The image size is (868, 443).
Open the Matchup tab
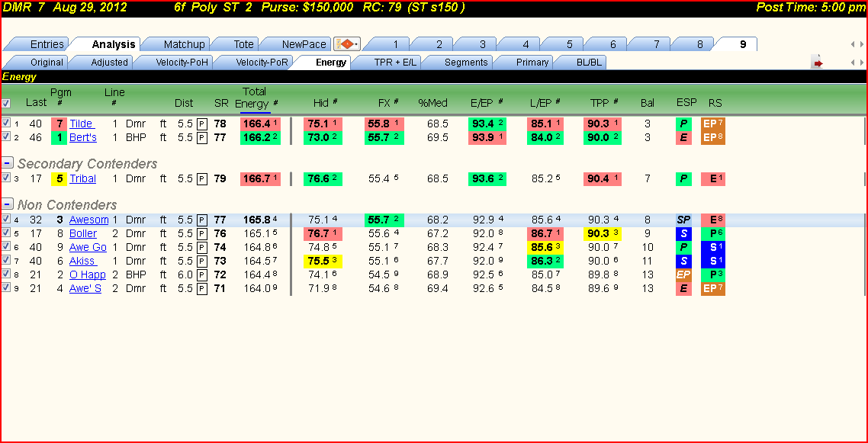tap(184, 45)
